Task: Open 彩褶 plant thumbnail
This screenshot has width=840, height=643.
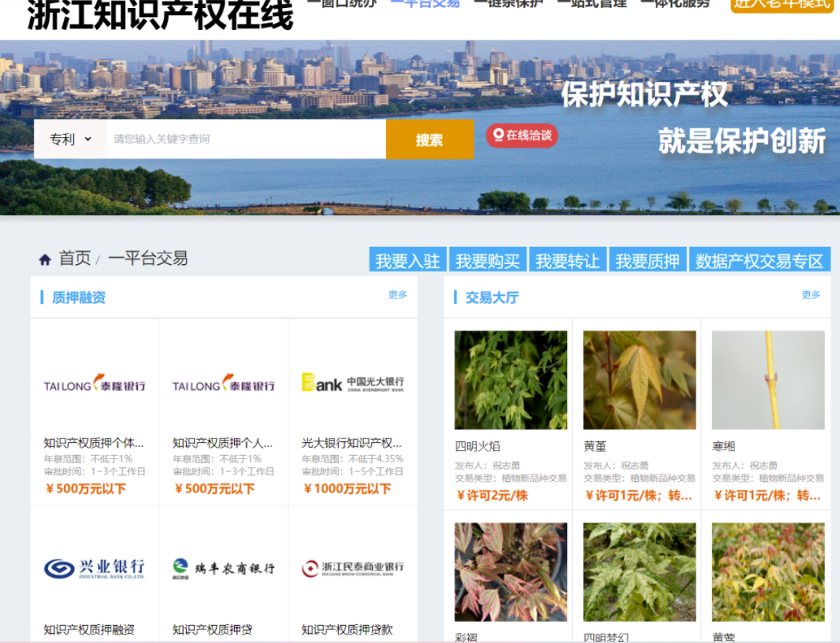Action: pyautogui.click(x=510, y=573)
